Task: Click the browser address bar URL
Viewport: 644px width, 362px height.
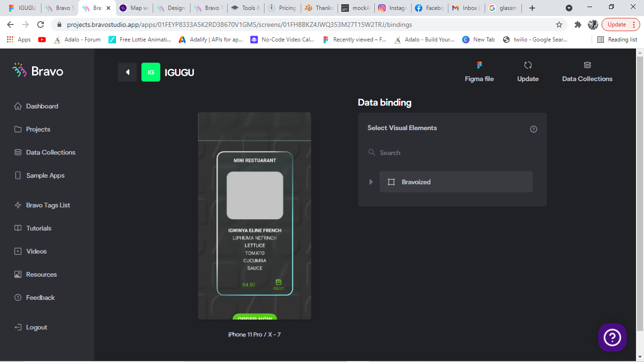Action: click(x=239, y=25)
